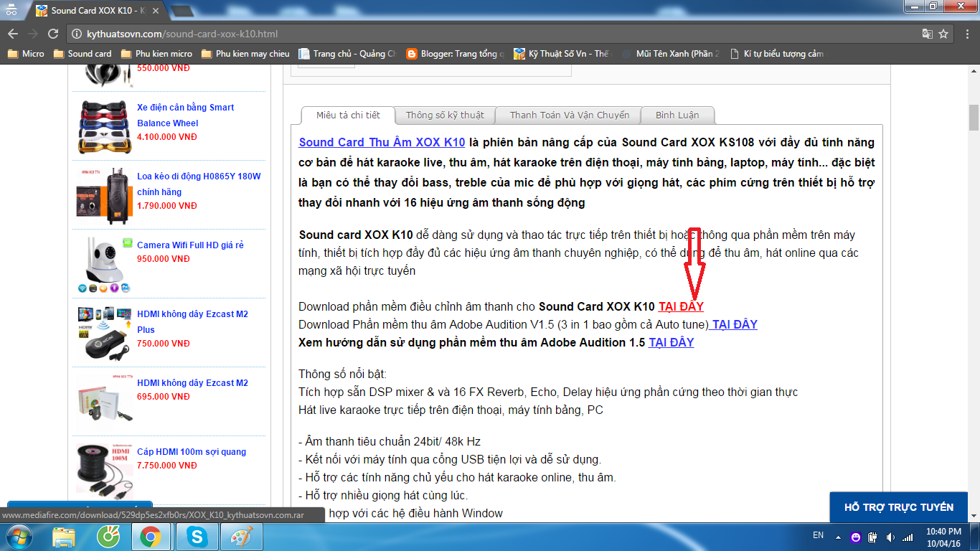Open Cáp HDMI 100m sợi quang link
This screenshot has height=551, width=980.
192,451
